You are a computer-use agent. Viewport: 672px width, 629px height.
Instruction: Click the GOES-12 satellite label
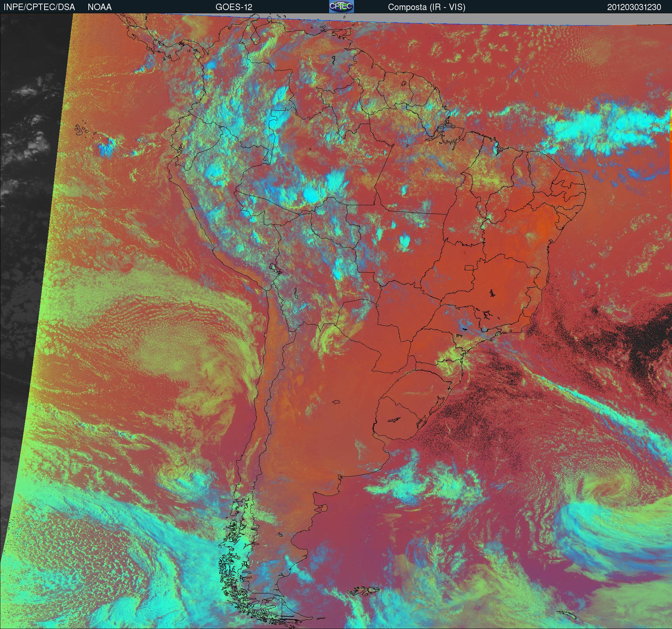234,7
